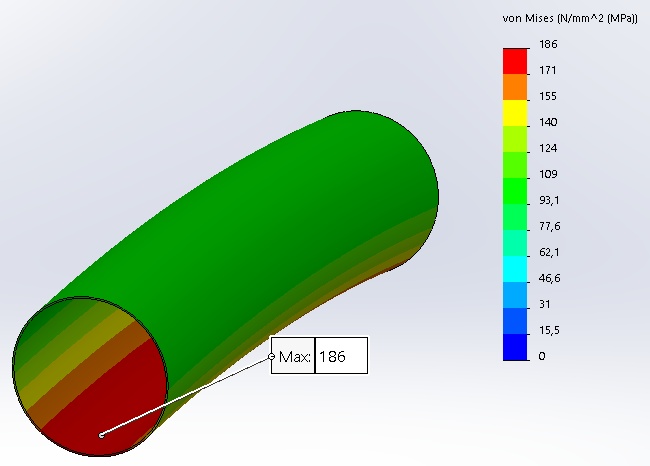Click the cyan legend color band
The image size is (650, 466).
[515, 269]
